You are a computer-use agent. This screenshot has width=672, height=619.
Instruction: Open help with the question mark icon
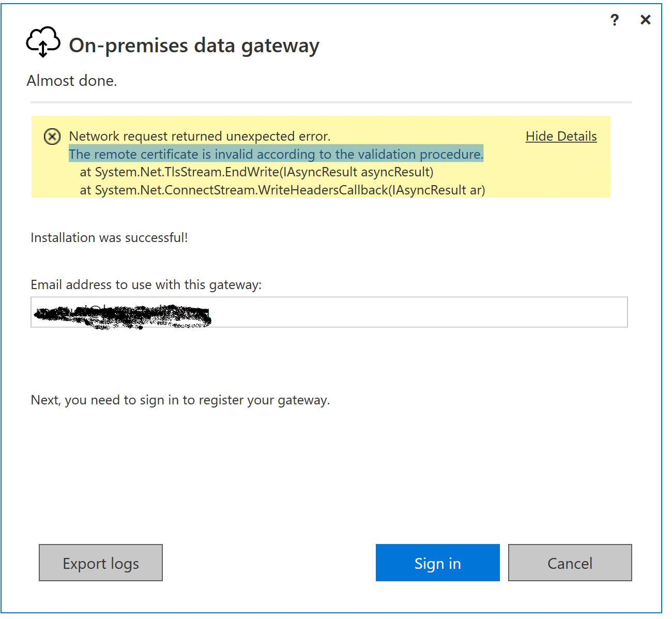coord(614,20)
